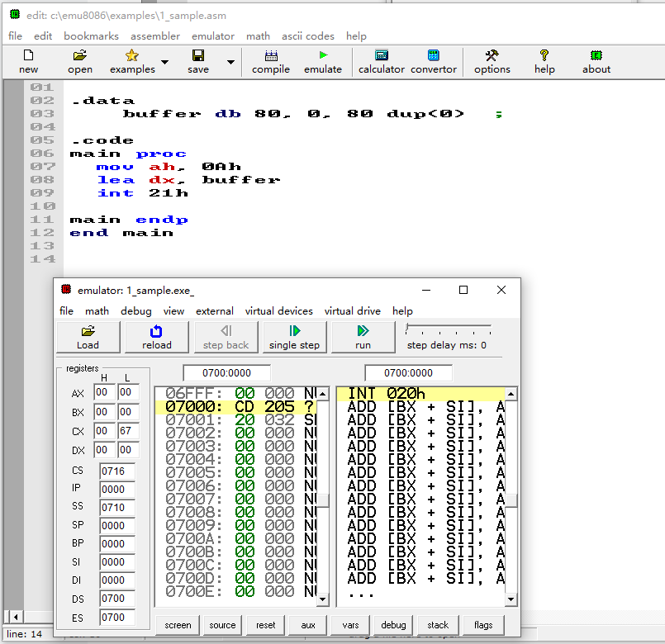Open the virtual devices menu

coord(278,311)
